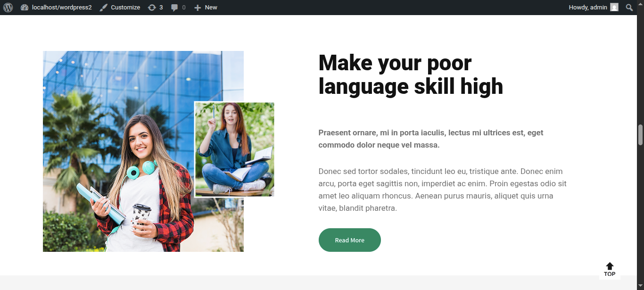Image resolution: width=644 pixels, height=290 pixels.
Task: Open the admin bar search magnifier
Action: pyautogui.click(x=629, y=8)
